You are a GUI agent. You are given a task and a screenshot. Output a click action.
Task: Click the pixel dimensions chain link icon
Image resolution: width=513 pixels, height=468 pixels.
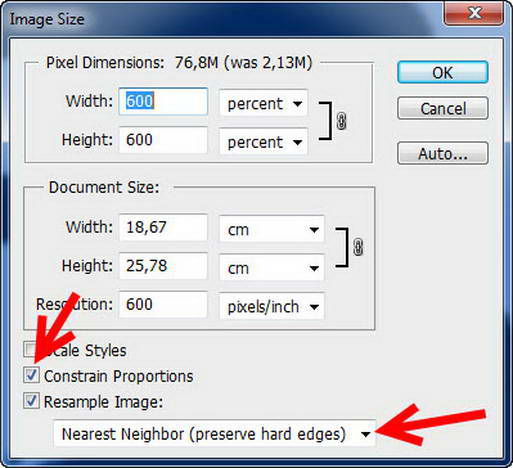(x=341, y=121)
